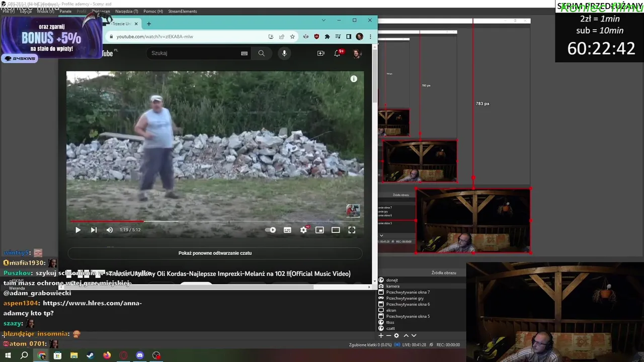Open YouTube notifications bell
Screen dimensions: 644x362
[338, 53]
